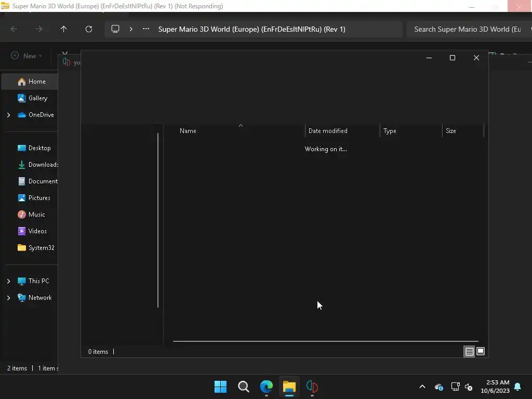This screenshot has width=532, height=399.
Task: Select Network in sidebar
Action: click(x=35, y=298)
